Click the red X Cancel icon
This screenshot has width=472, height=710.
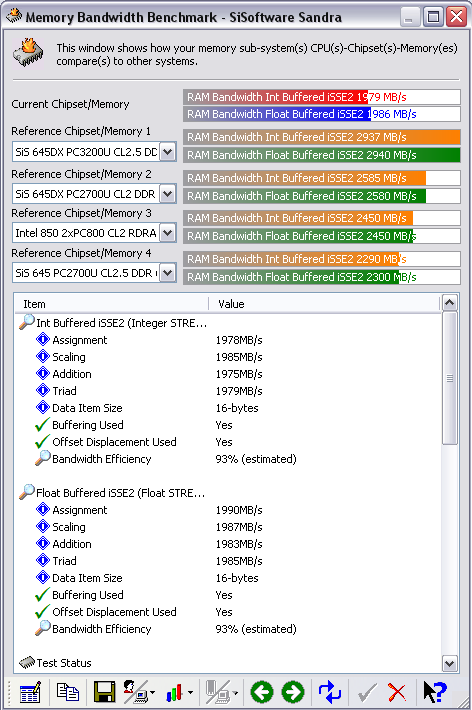tap(397, 692)
